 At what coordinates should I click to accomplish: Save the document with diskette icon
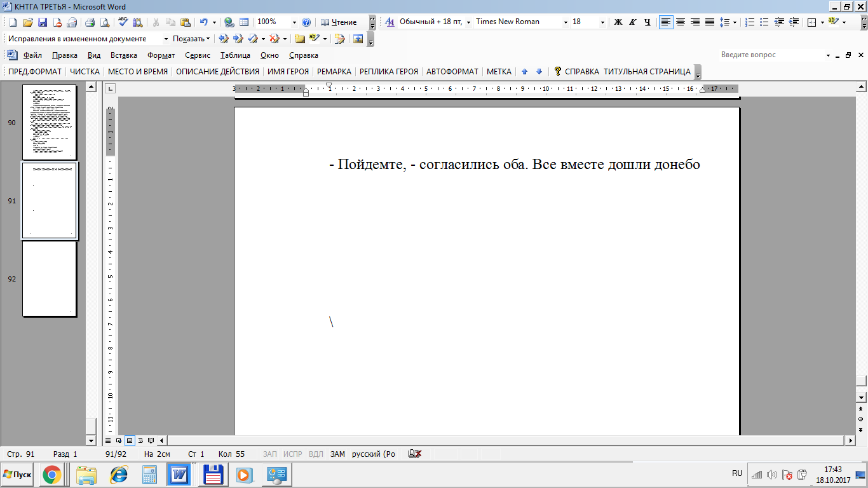coord(43,22)
